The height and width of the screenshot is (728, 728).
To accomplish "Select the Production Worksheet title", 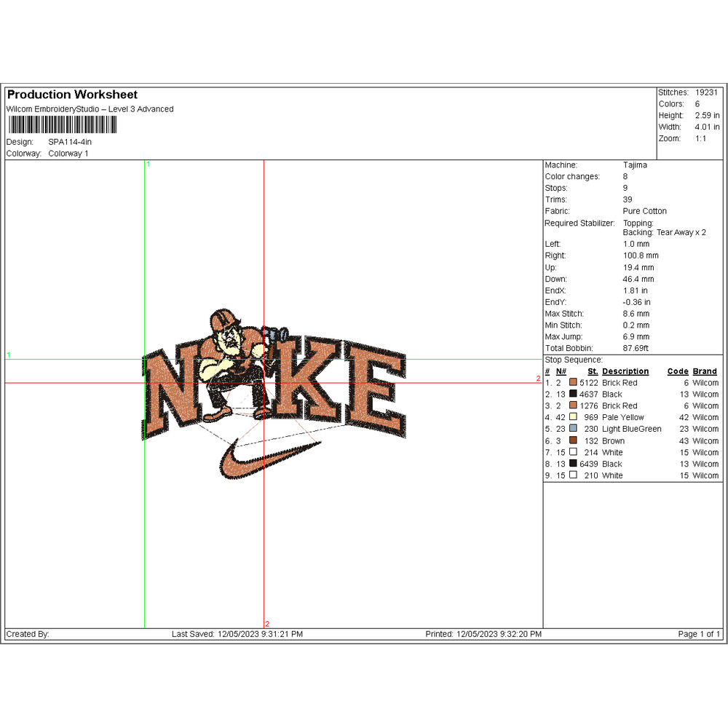I will point(72,95).
